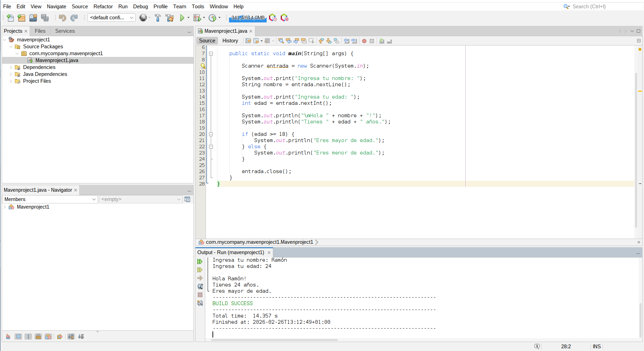
Task: Open the default config dropdown
Action: tap(111, 18)
